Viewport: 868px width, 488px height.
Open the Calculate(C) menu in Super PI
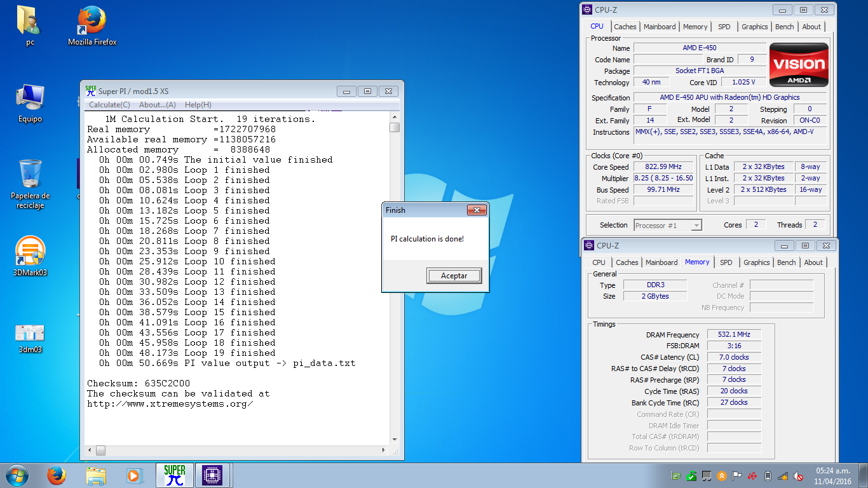pos(109,105)
